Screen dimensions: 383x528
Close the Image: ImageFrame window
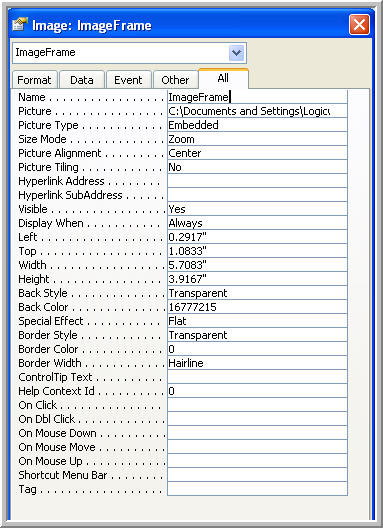click(359, 25)
